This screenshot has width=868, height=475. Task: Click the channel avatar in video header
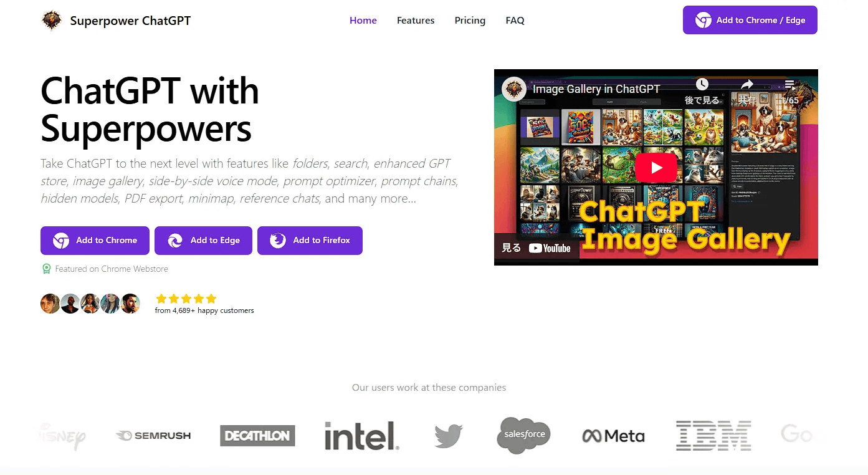(x=514, y=89)
